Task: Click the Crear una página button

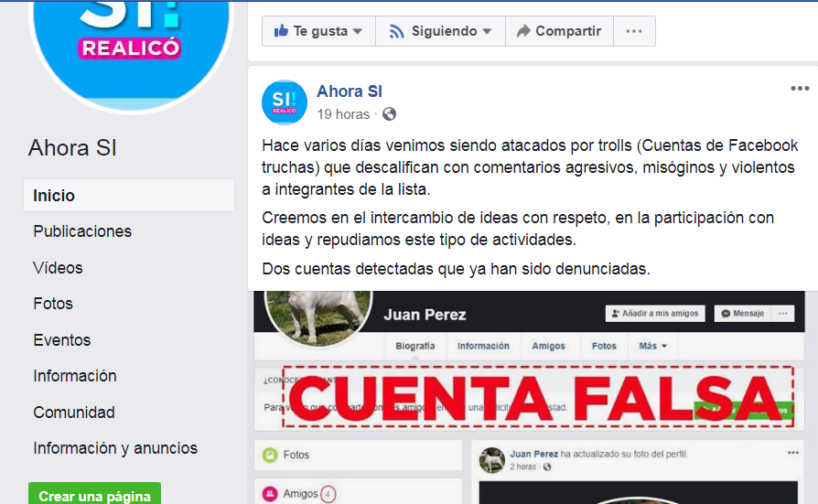Action: (x=94, y=494)
